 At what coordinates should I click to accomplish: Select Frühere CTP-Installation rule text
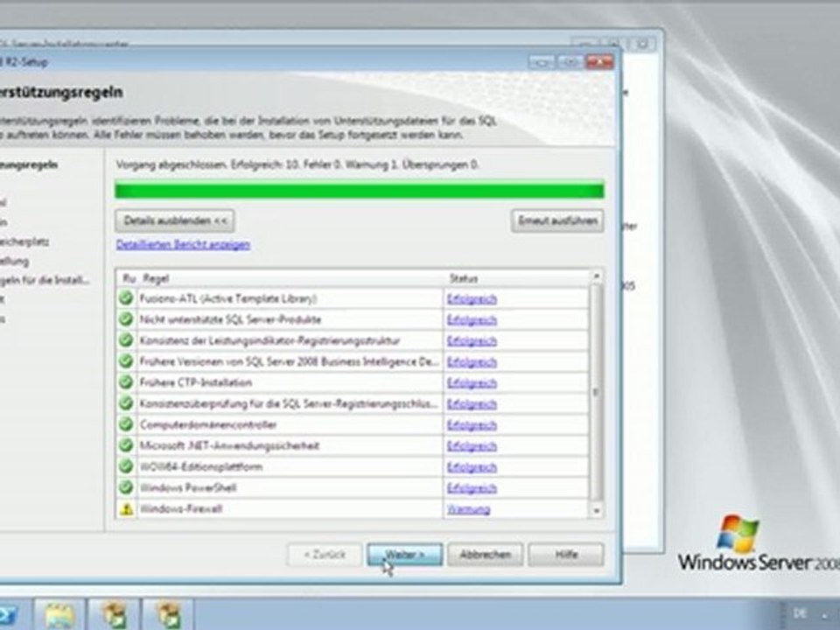click(x=195, y=382)
